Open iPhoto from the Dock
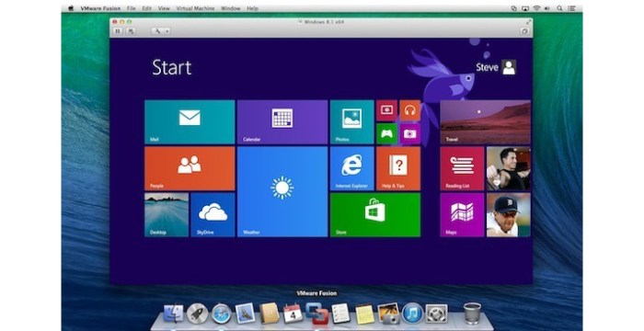The width and height of the screenshot is (644, 331). (388, 314)
